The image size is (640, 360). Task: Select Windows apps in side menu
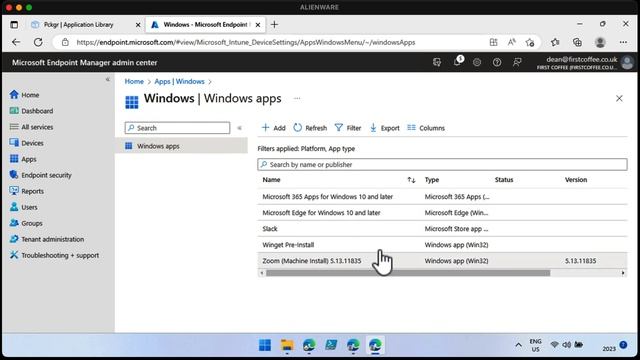181,146
